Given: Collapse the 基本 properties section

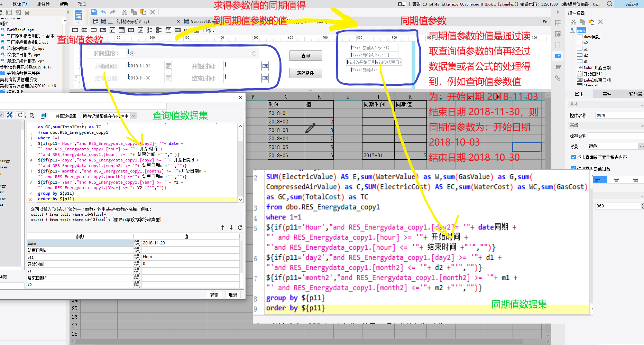Looking at the screenshot, I should point(642,105).
